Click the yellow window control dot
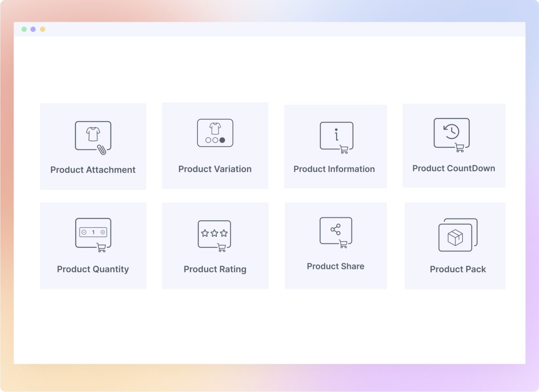The image size is (539, 392). (42, 29)
